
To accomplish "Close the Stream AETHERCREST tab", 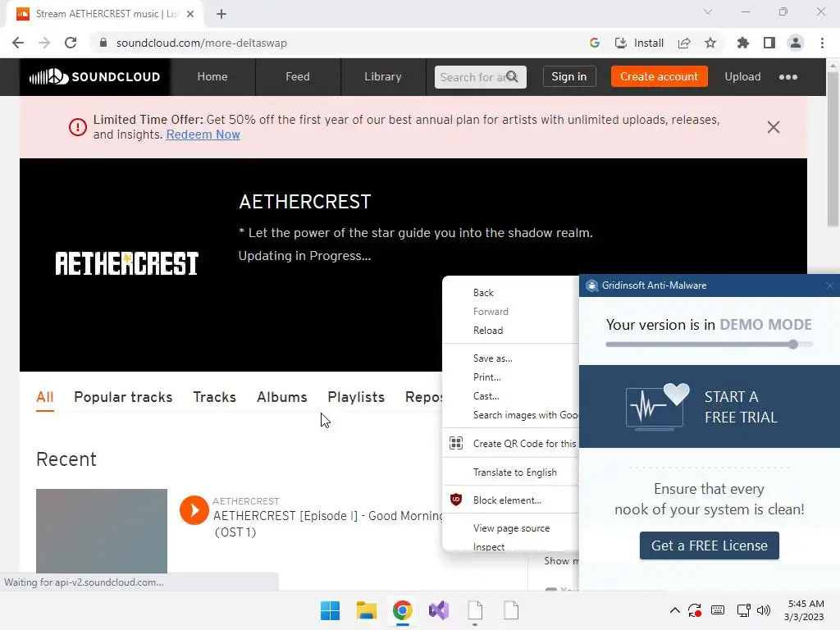I will coord(190,14).
